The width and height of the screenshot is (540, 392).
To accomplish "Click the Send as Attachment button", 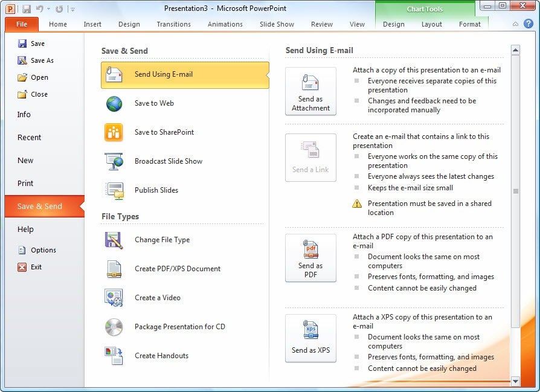I will tap(310, 91).
